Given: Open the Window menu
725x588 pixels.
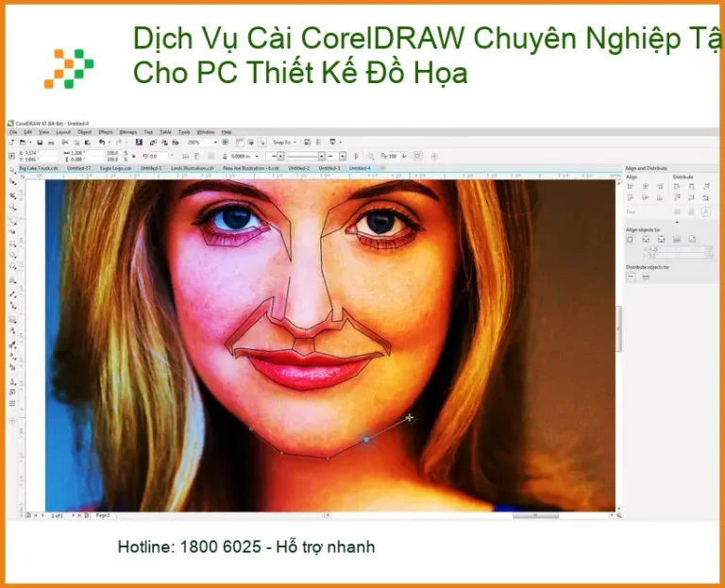Looking at the screenshot, I should (x=206, y=132).
